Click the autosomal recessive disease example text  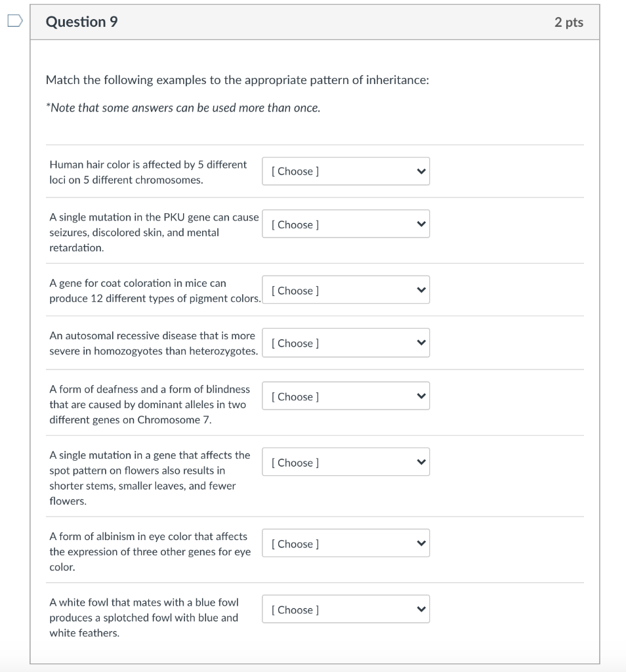[x=154, y=343]
